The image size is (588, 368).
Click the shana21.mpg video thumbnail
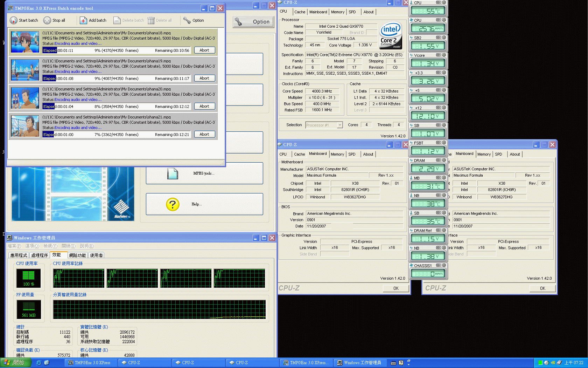tap(25, 126)
